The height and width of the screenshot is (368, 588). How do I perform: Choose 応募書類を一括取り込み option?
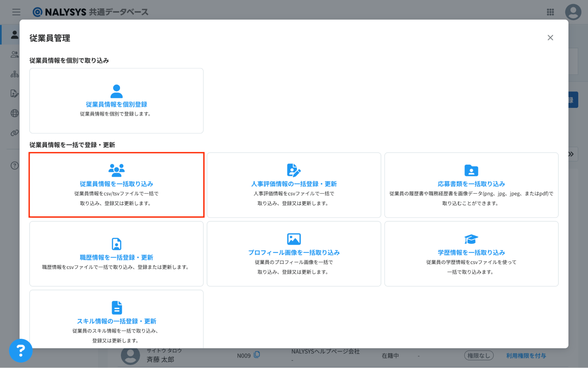[x=471, y=185]
